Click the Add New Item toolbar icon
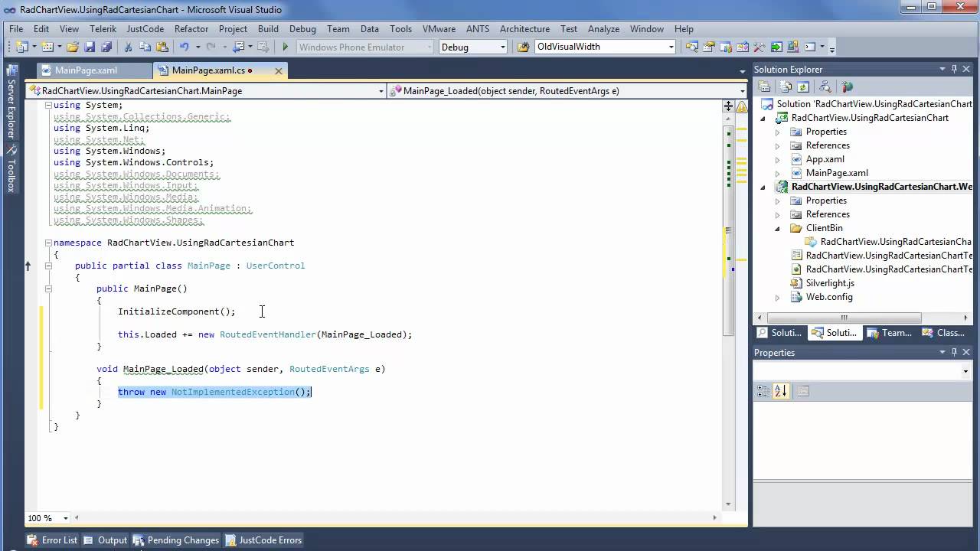The image size is (980, 551). coord(47,47)
